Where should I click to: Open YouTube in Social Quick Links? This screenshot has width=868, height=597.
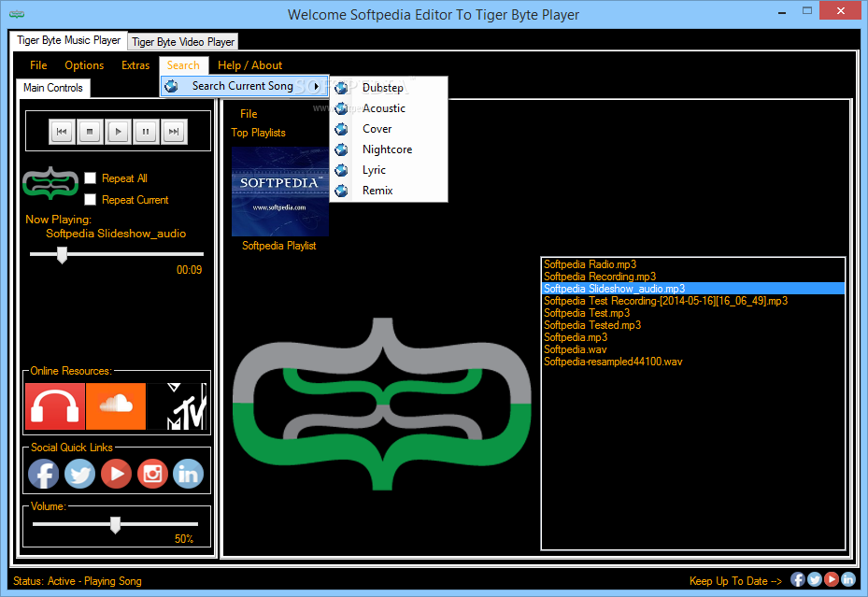116,474
